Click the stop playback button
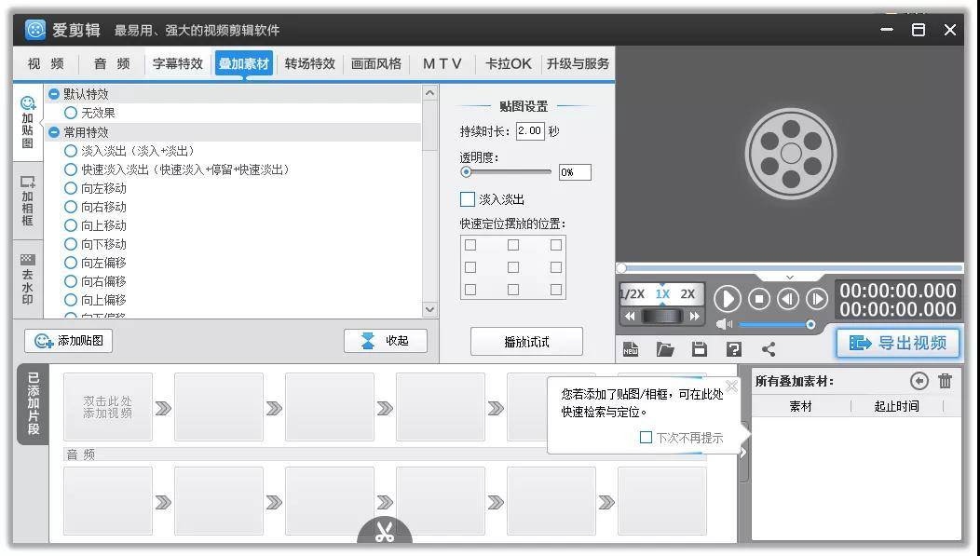The width and height of the screenshot is (980, 556). 758,299
